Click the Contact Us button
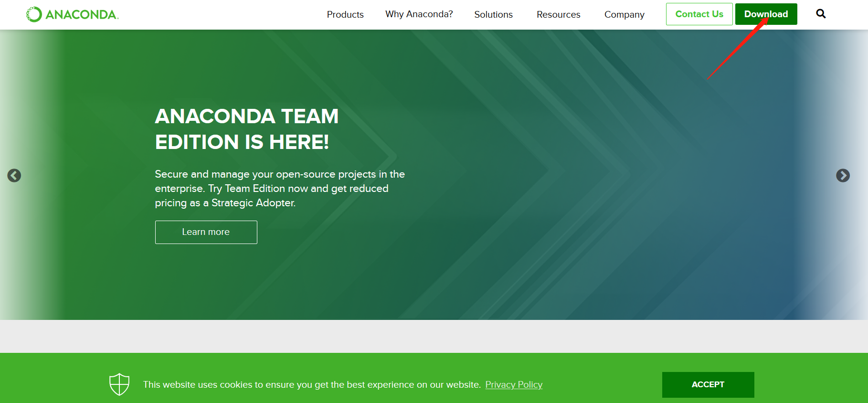The image size is (868, 403). pos(699,14)
